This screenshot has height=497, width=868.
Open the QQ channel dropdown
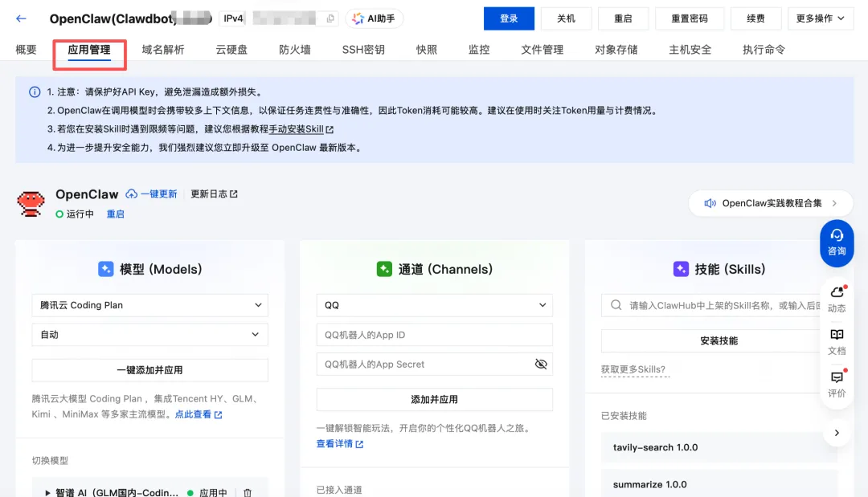(x=435, y=305)
